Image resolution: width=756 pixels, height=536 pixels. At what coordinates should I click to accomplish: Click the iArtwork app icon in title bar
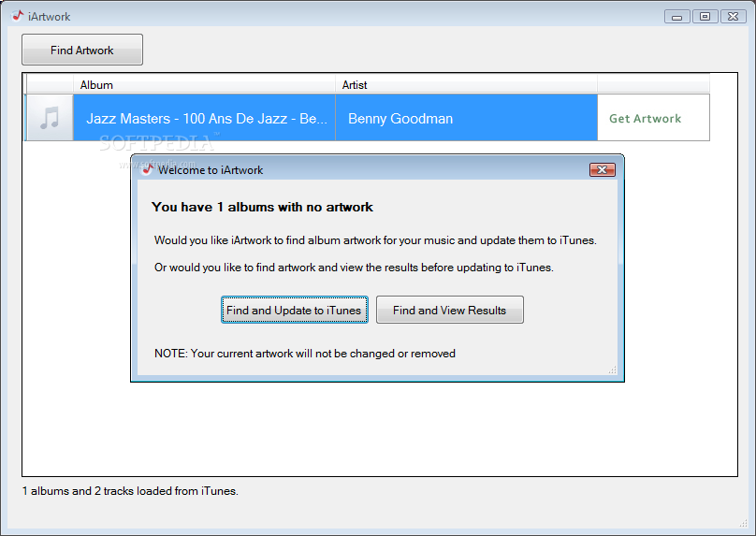pos(18,16)
